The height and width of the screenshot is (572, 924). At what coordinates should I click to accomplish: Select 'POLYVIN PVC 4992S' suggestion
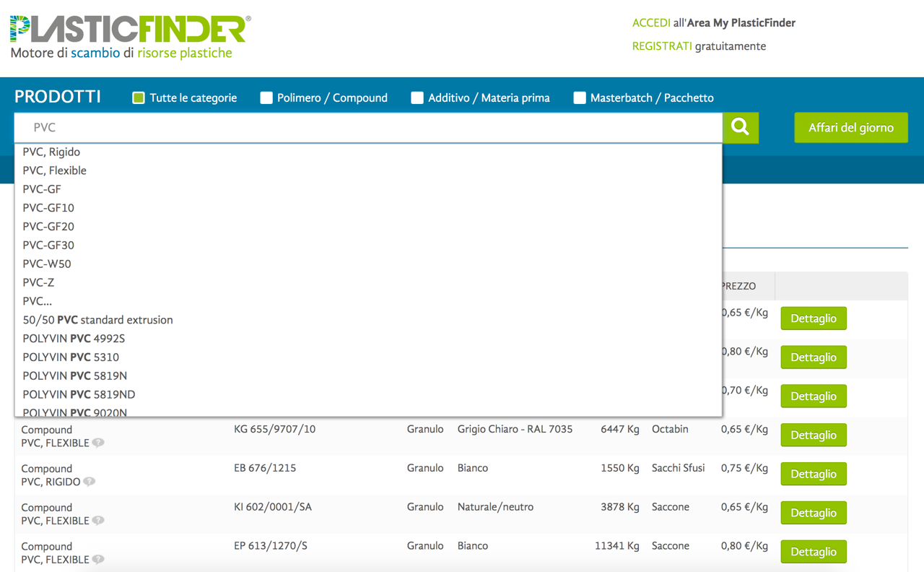tap(368, 339)
